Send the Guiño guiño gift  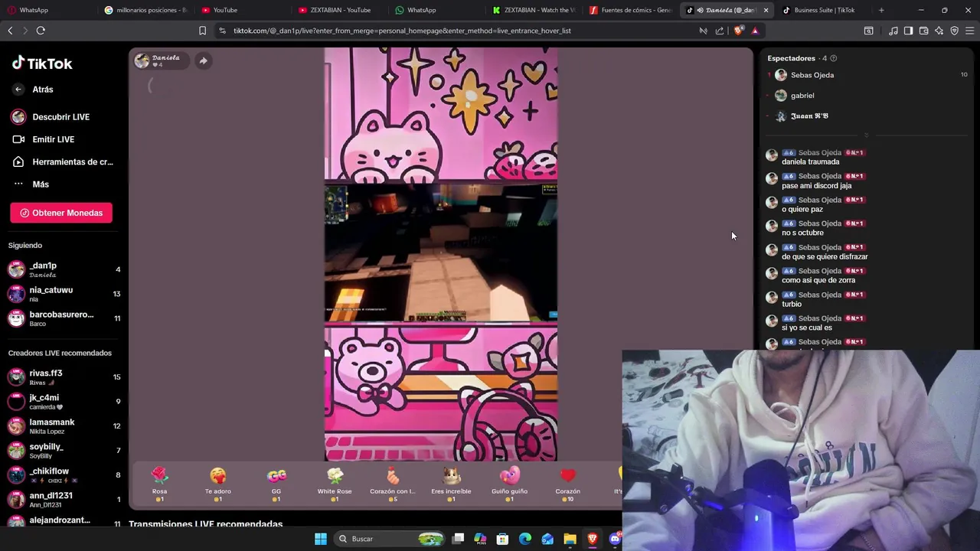[x=509, y=484]
